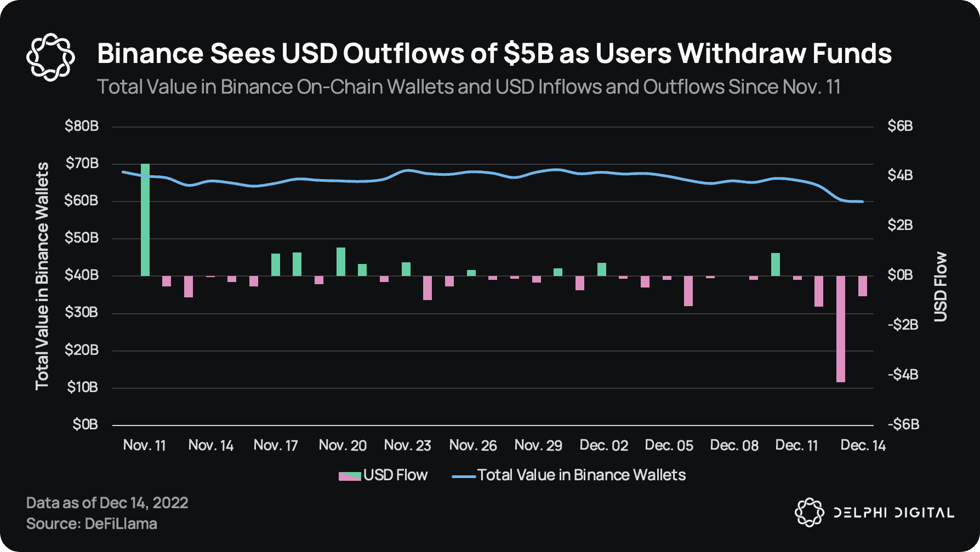Click the Source: DeFiLlama text
The image size is (980, 552).
tap(92, 524)
